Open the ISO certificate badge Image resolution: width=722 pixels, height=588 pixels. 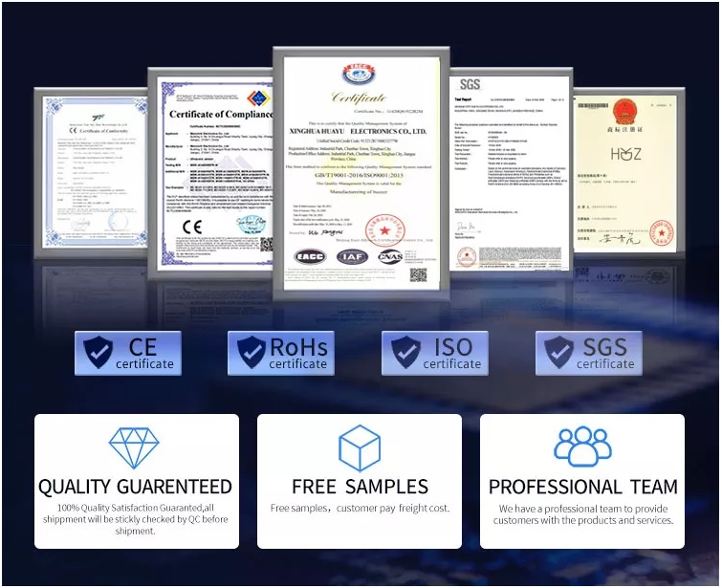435,353
